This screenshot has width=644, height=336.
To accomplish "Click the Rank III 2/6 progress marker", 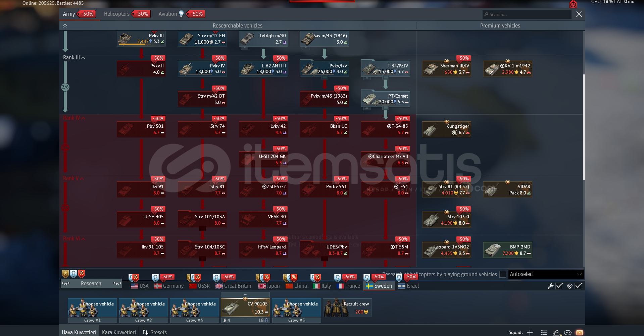I will point(65,87).
